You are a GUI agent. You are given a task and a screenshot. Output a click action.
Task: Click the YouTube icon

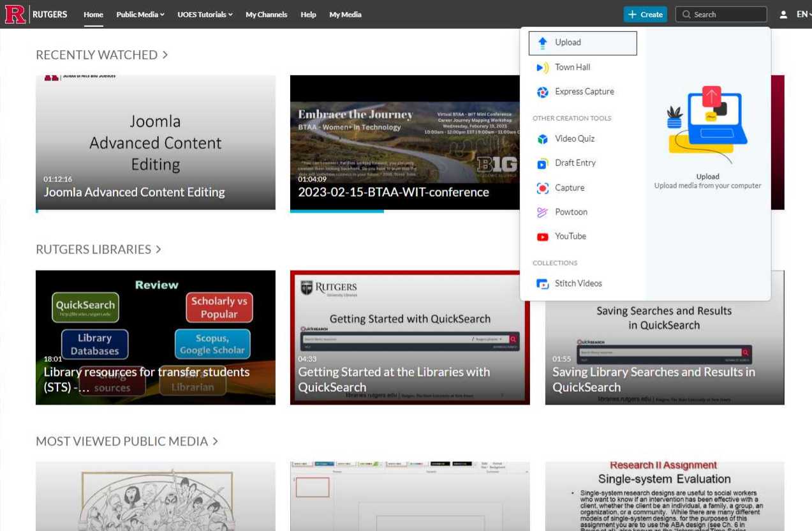click(x=543, y=237)
